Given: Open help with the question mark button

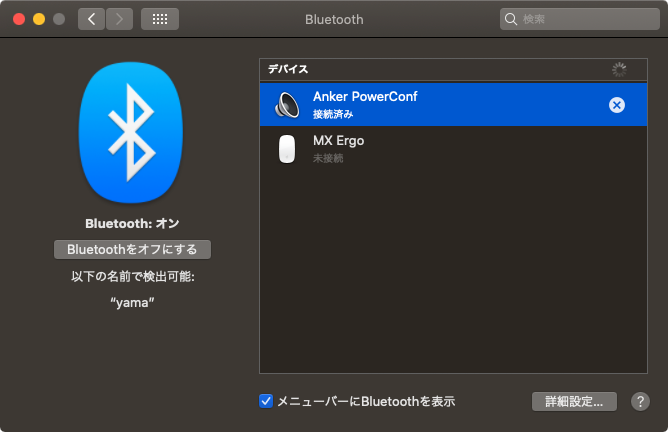Looking at the screenshot, I should (640, 401).
